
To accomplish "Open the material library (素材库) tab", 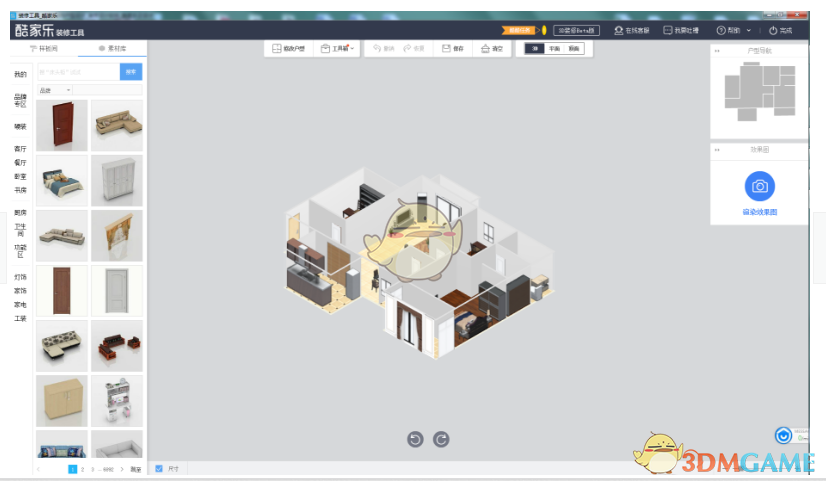I will point(112,48).
